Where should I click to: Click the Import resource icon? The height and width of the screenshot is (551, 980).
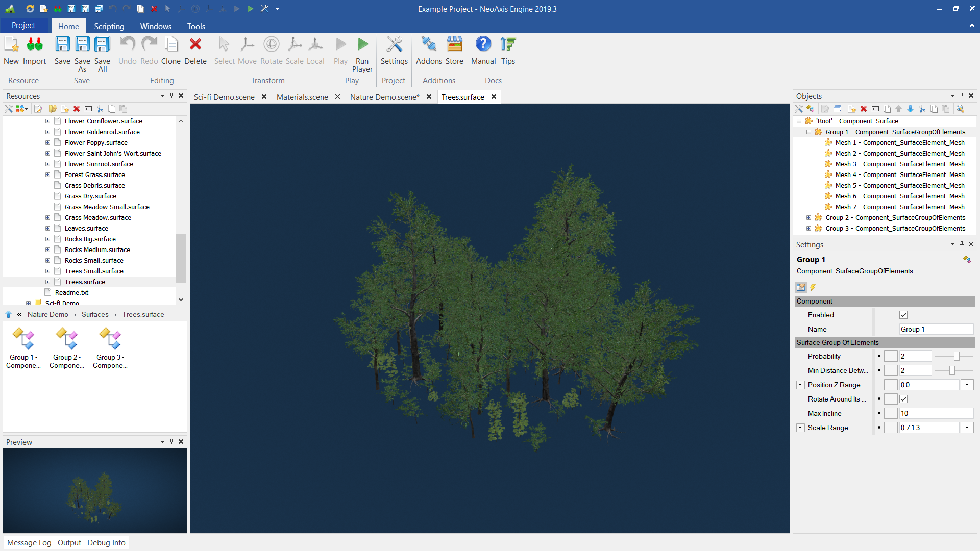coord(34,45)
